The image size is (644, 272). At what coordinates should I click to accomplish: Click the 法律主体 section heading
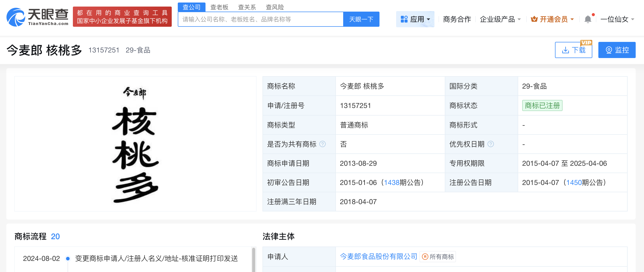tap(279, 236)
